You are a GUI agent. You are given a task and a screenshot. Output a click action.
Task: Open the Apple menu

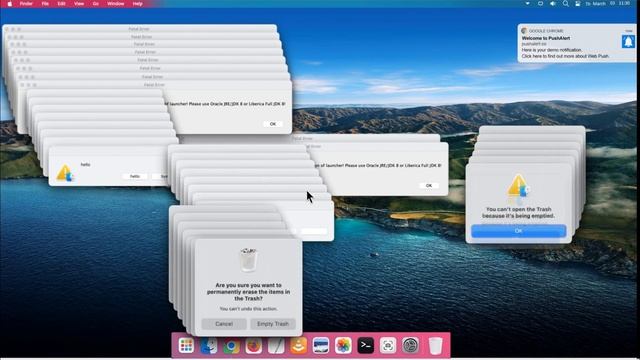(9, 4)
